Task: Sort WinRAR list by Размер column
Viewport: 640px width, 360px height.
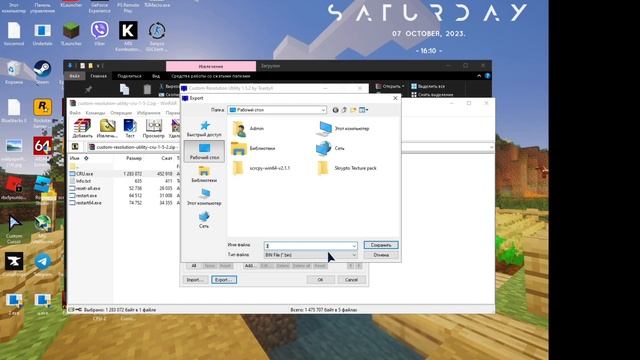Action: click(x=133, y=158)
